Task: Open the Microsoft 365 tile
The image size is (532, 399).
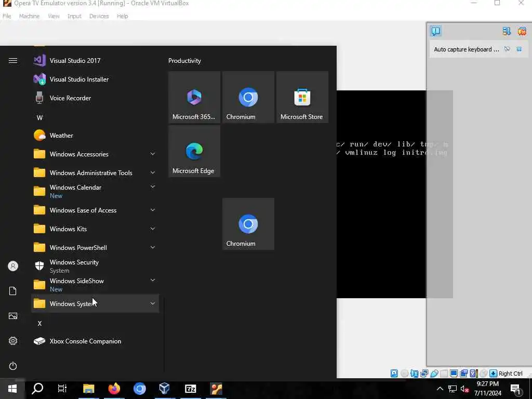Action: (x=194, y=97)
